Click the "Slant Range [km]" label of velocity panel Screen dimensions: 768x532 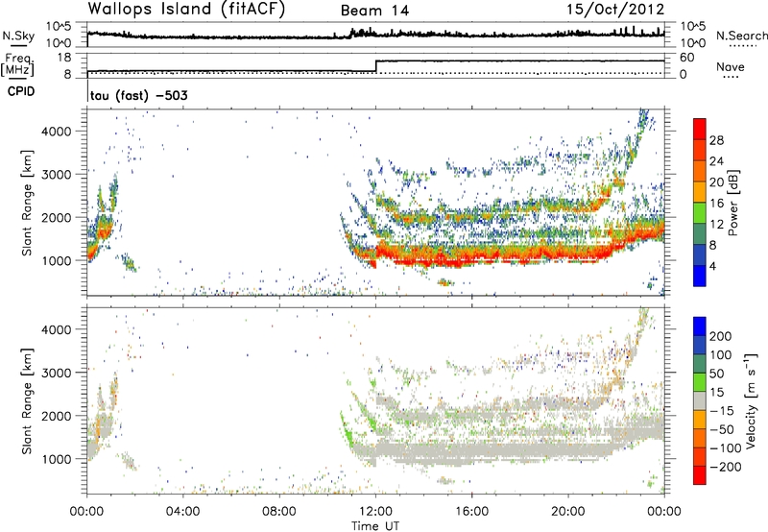[x=27, y=401]
